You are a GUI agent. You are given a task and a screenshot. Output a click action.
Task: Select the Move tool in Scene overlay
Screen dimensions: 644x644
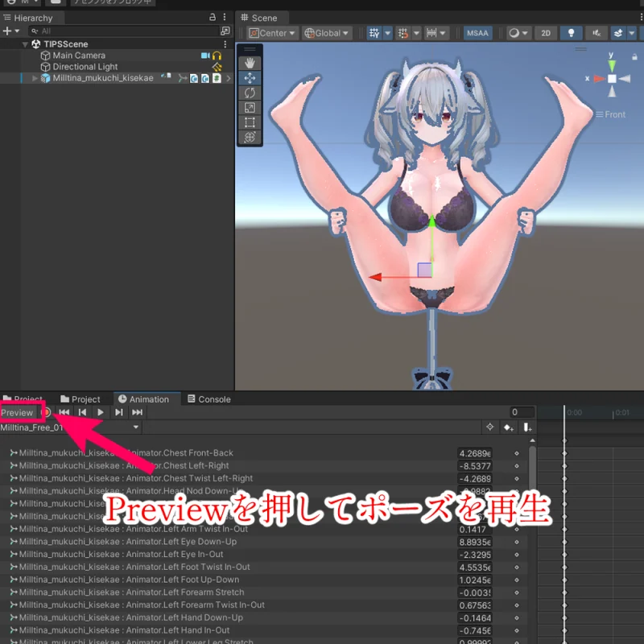tap(250, 78)
